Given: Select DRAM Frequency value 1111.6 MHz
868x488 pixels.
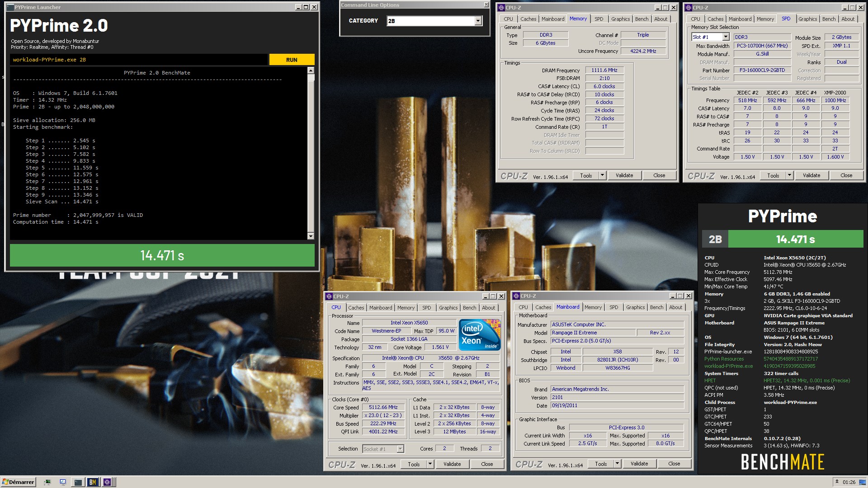Looking at the screenshot, I should pyautogui.click(x=604, y=70).
